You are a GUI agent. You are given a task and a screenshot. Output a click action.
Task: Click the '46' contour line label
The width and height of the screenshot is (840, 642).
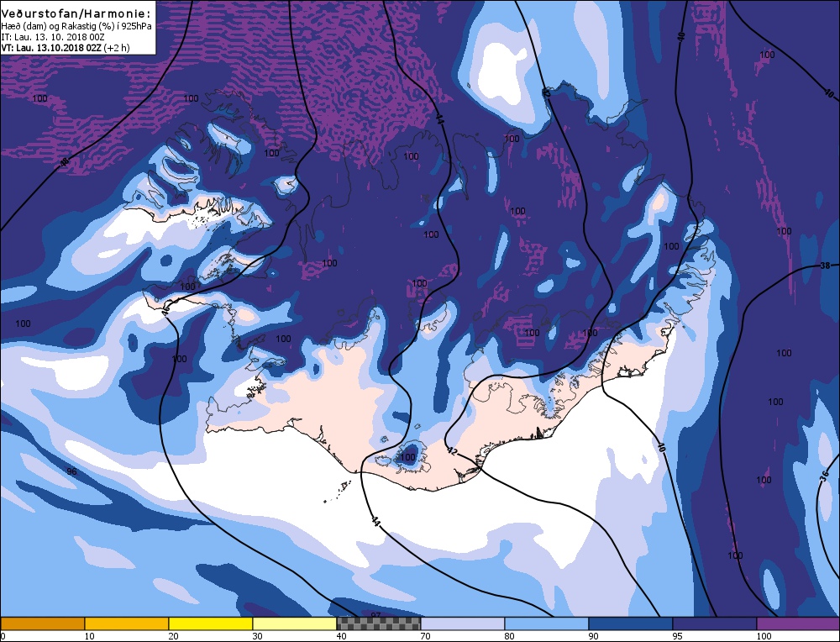coord(165,309)
